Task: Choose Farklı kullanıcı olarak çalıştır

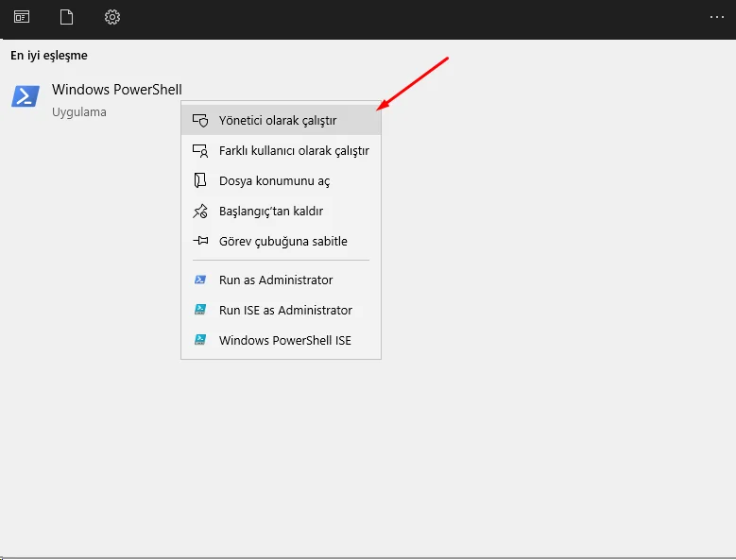Action: click(281, 150)
